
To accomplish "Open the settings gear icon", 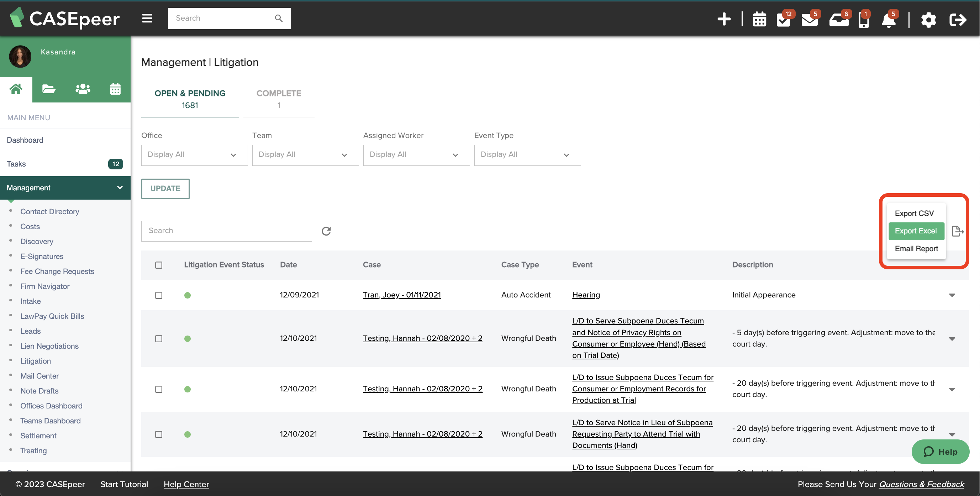I will point(928,20).
